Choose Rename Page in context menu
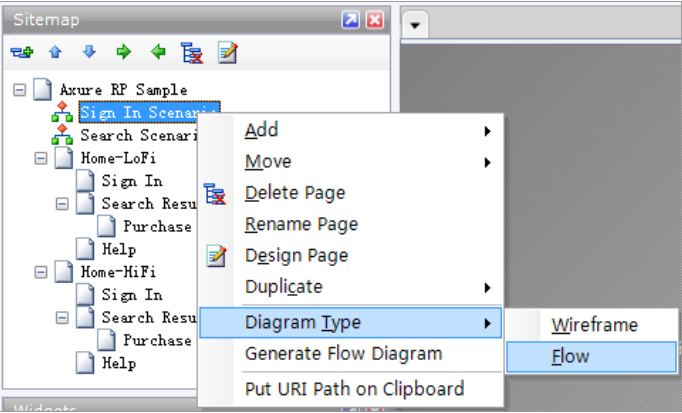 (x=301, y=224)
